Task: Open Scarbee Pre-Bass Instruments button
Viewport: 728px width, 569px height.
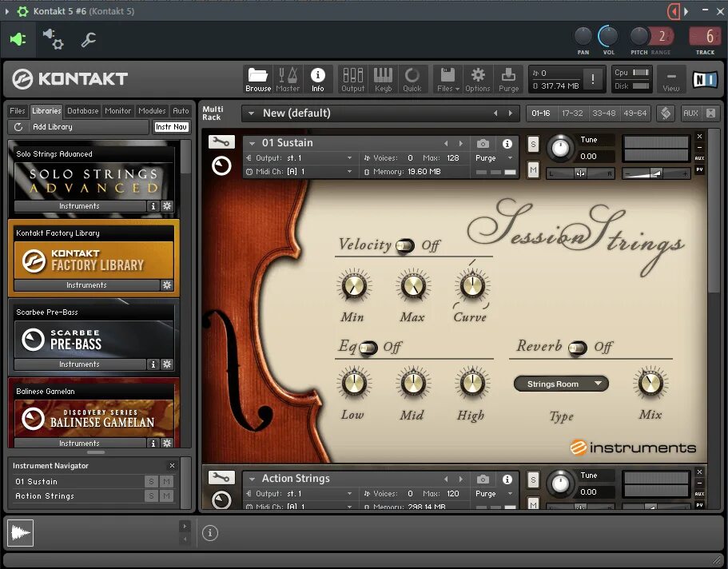Action: [79, 364]
